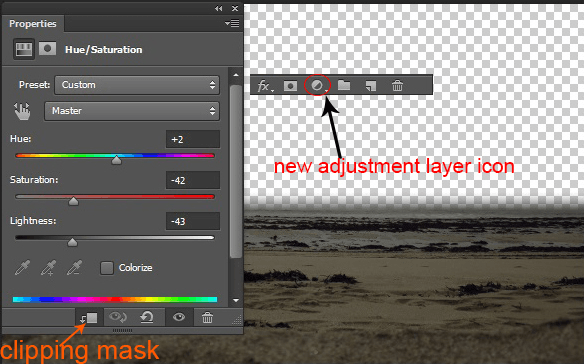
Task: Click the Hue value input field
Action: [x=193, y=139]
